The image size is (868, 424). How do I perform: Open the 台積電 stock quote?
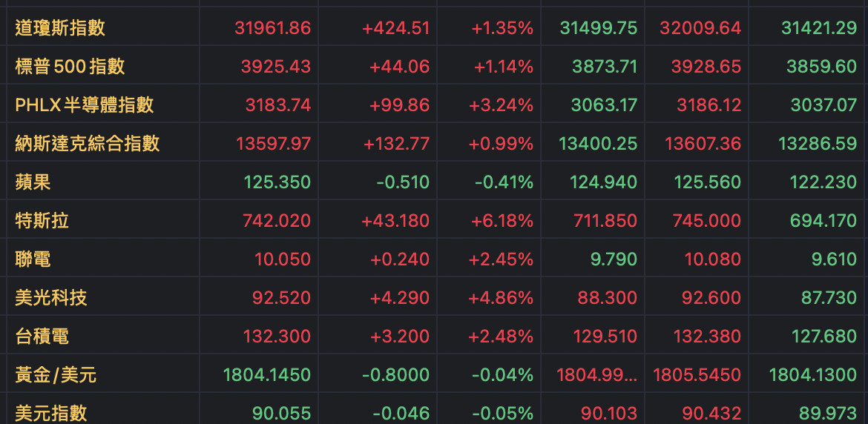(x=42, y=337)
